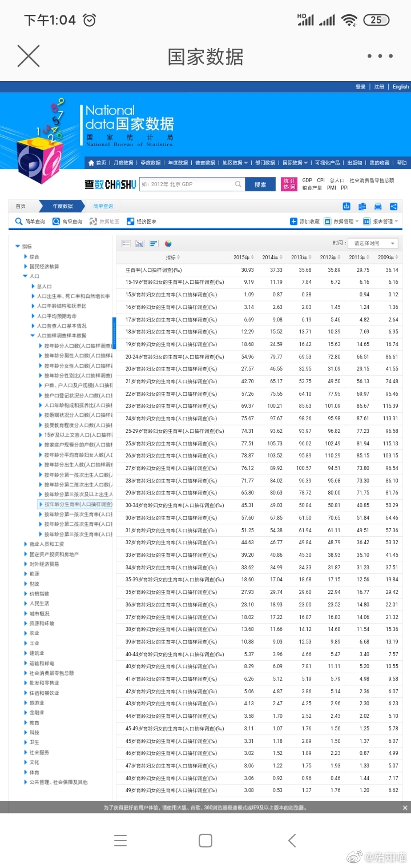Click the English language link
Viewport: 411px width, 868px height.
coord(400,87)
